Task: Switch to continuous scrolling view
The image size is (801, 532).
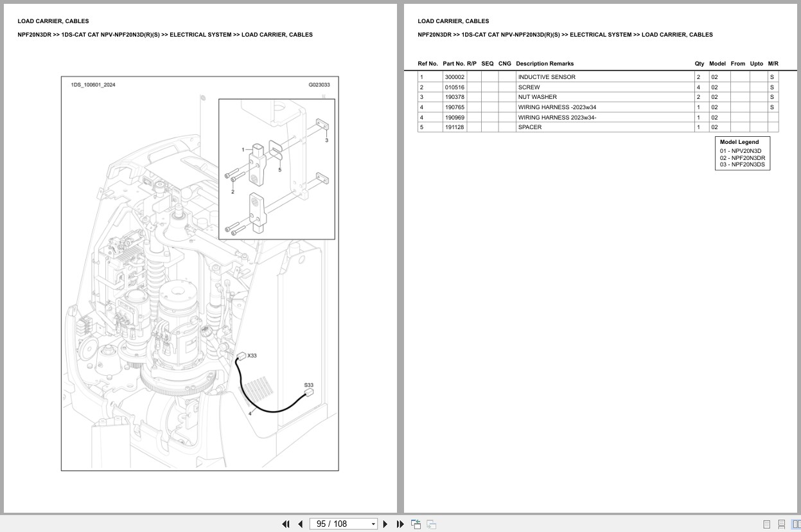Action: (782, 524)
